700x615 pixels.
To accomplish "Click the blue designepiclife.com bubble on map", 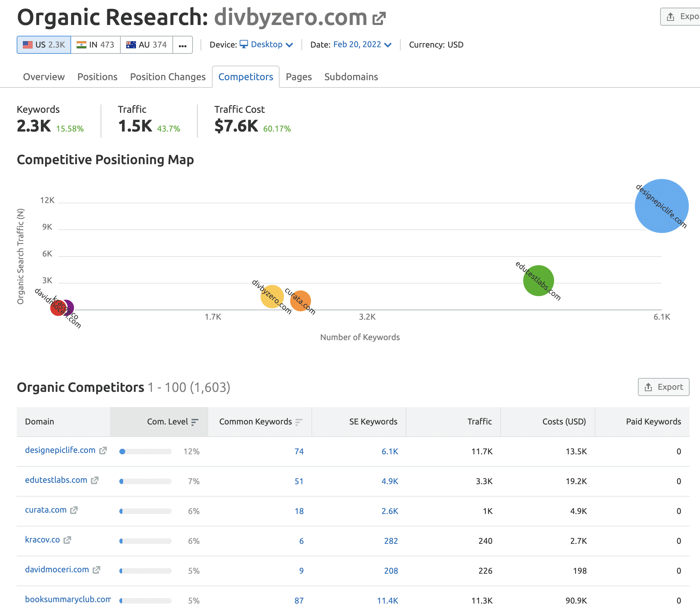I will tap(661, 206).
